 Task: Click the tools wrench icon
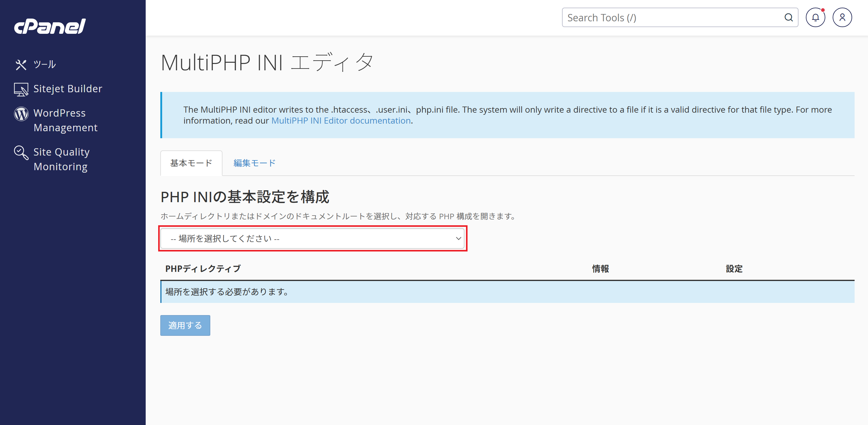click(x=21, y=65)
